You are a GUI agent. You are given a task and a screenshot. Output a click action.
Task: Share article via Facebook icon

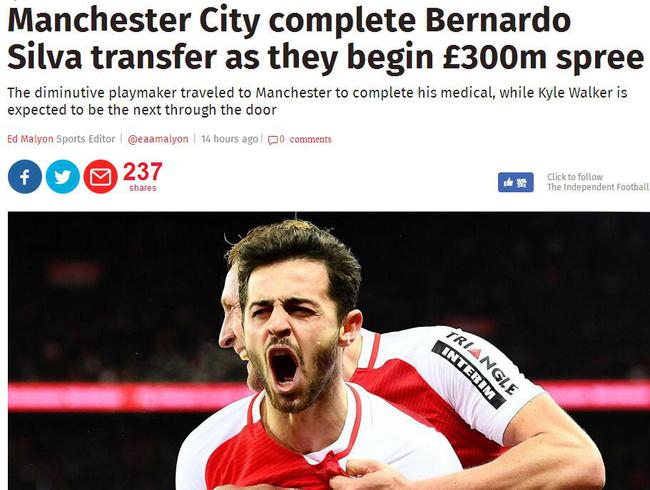pyautogui.click(x=25, y=177)
